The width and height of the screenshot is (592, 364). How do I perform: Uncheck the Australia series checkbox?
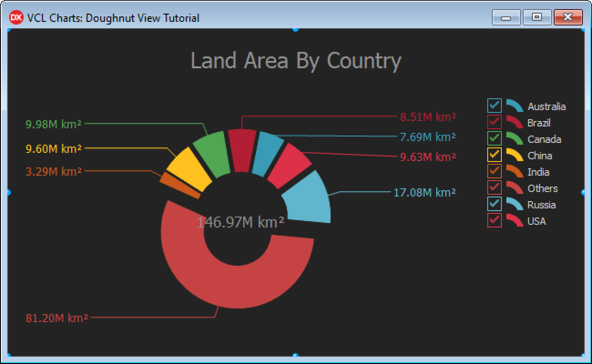click(x=494, y=106)
